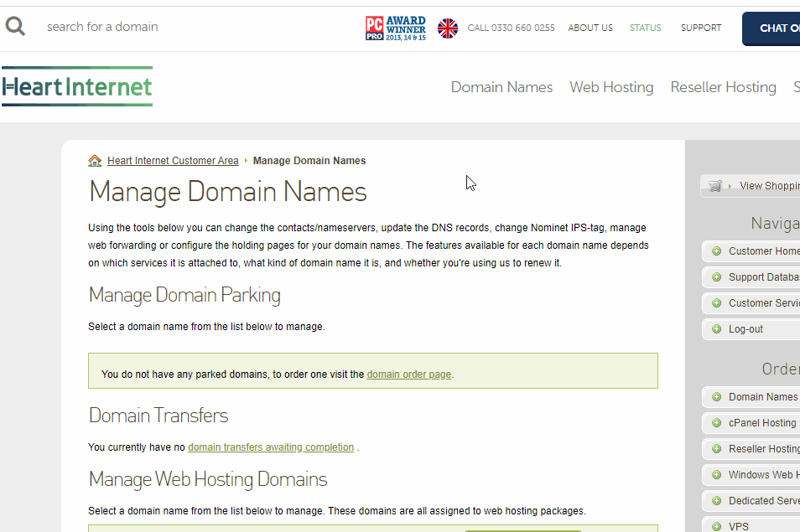Click the Heart Internet logo
The height and width of the screenshot is (532, 800).
coord(77,86)
